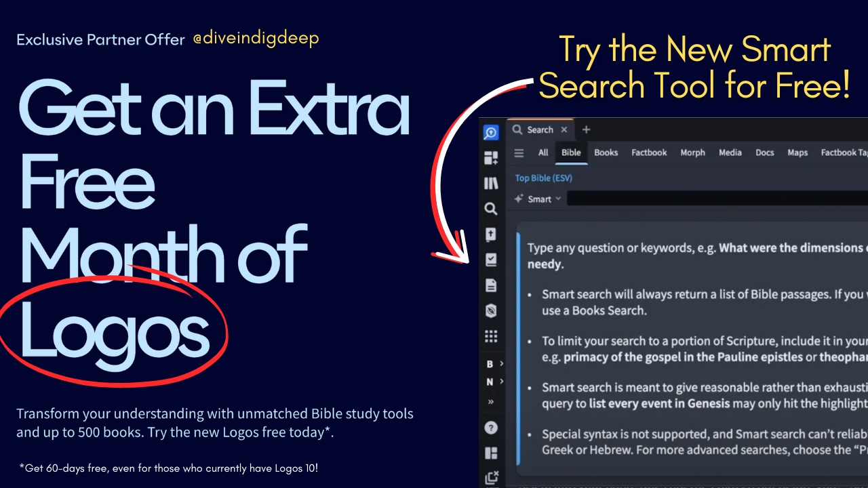868x488 pixels.
Task: Click 'Smart search will always return' bullet
Action: point(705,302)
